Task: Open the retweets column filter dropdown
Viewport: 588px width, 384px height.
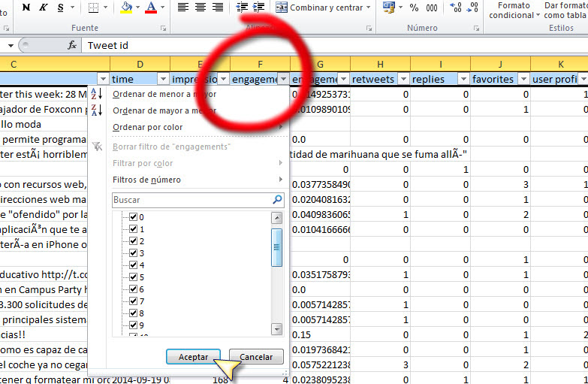Action: 403,79
